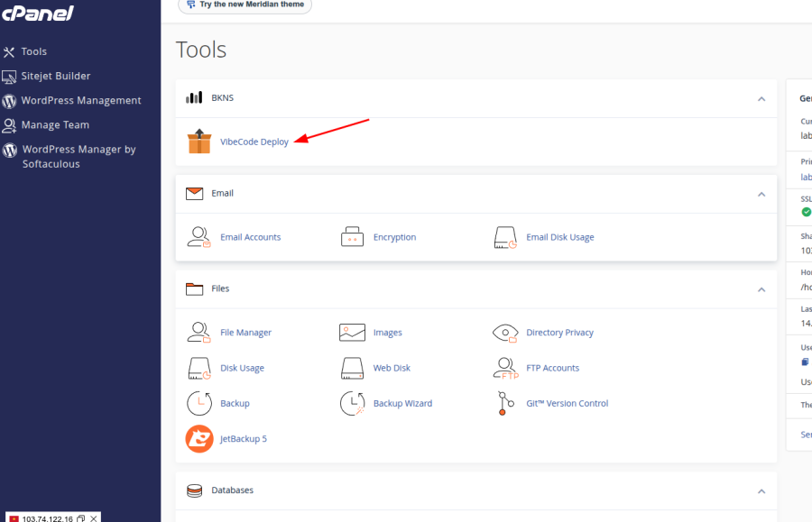812x522 pixels.
Task: Open Git Version Control link
Action: pos(567,403)
